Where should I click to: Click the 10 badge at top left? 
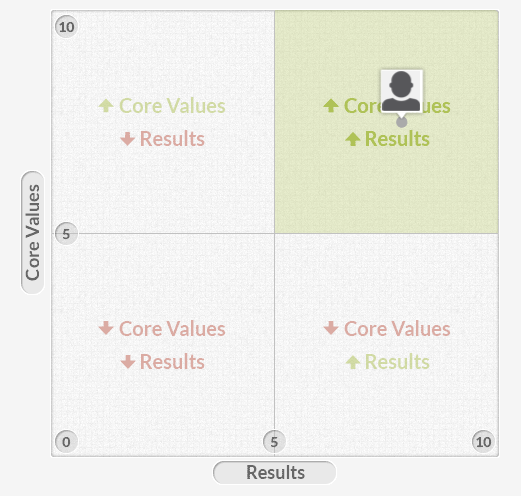[x=66, y=27]
